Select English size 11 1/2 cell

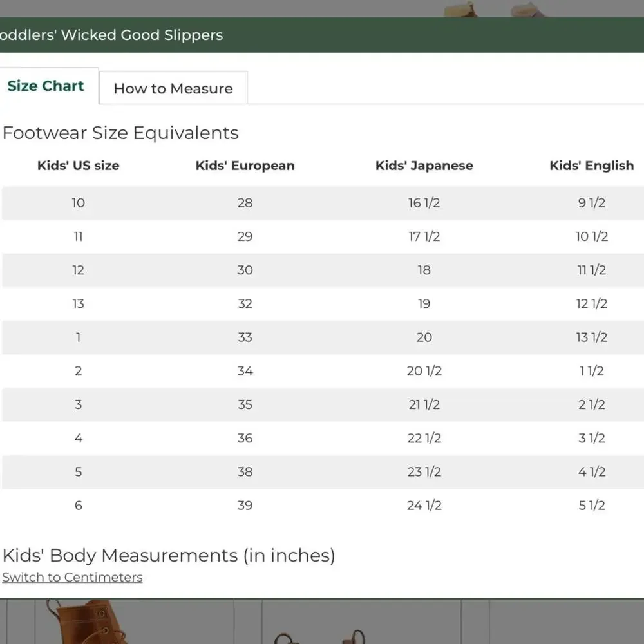(591, 270)
